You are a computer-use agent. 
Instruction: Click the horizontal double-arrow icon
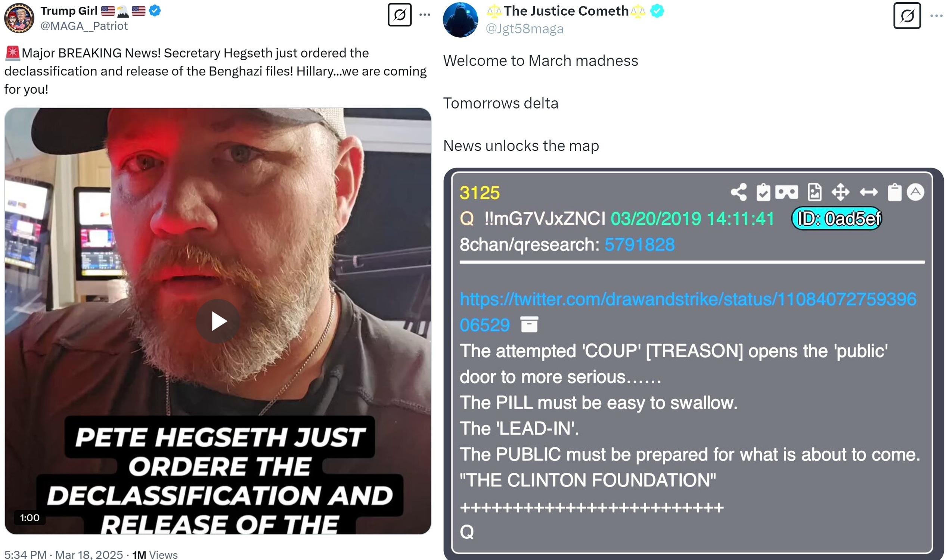(x=869, y=192)
